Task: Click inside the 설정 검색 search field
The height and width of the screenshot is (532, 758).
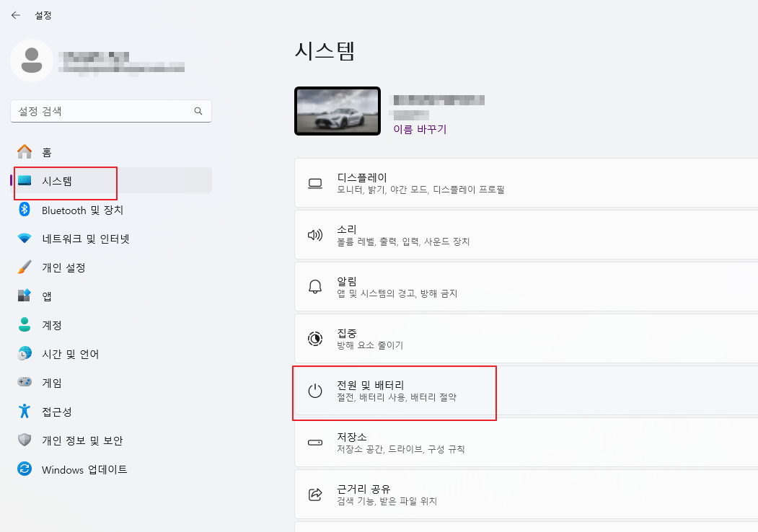Action: click(x=110, y=111)
